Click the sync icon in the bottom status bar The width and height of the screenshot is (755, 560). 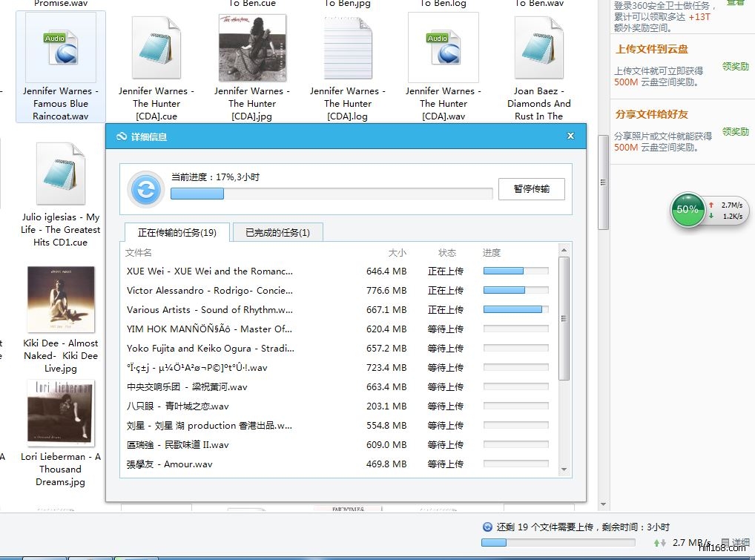click(487, 527)
